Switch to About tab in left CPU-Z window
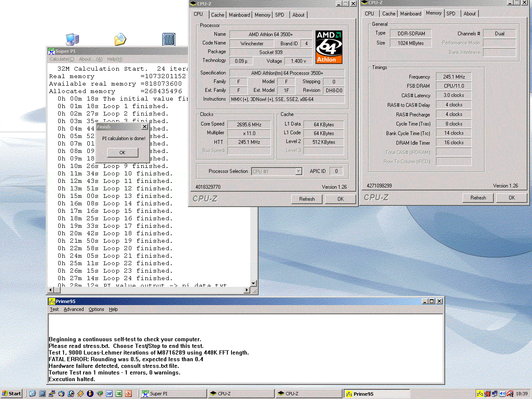532x399 pixels. [298, 15]
